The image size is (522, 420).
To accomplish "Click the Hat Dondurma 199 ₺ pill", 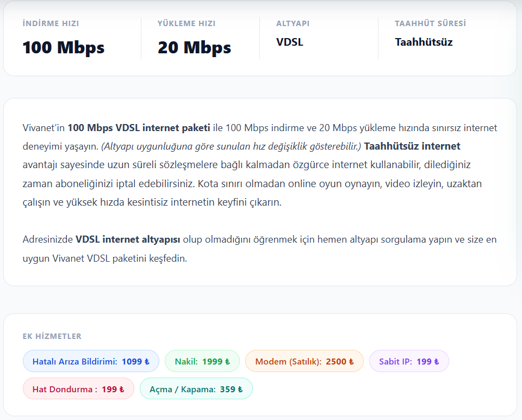I will [x=78, y=388].
